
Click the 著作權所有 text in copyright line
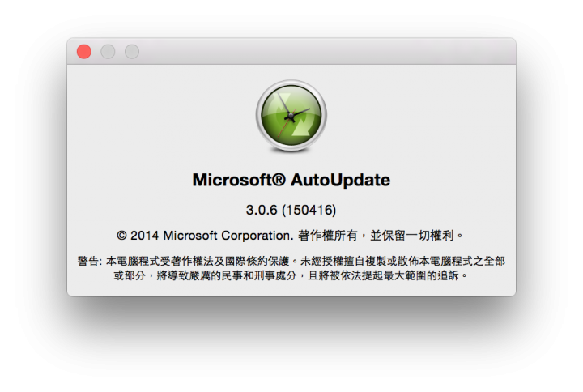(x=327, y=235)
